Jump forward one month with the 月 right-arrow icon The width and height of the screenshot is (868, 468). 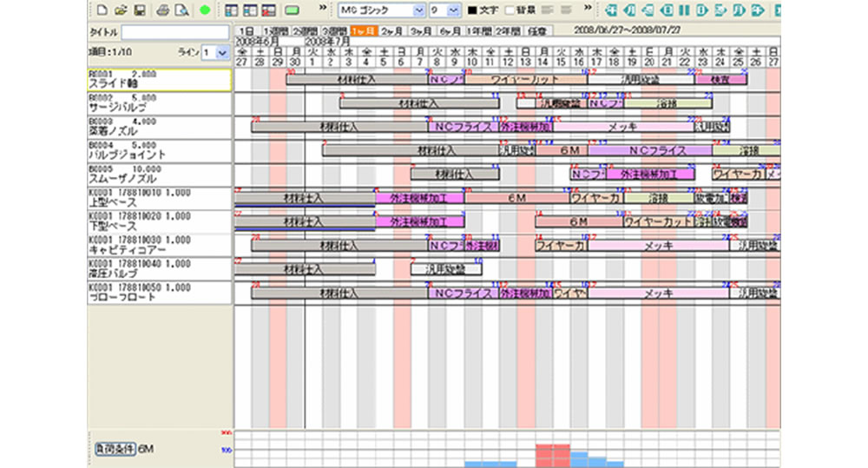point(739,10)
